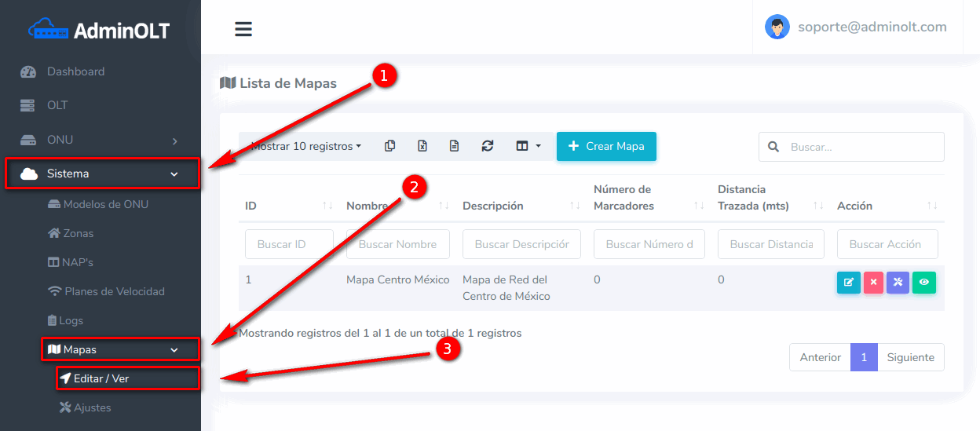Click the Buscar Nombre filter field
Screen dimensions: 980x431
(397, 244)
